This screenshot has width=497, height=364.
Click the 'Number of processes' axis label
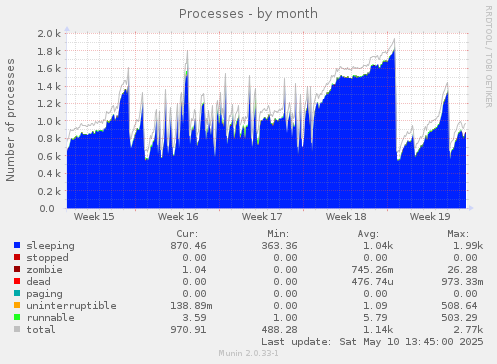tap(10, 120)
